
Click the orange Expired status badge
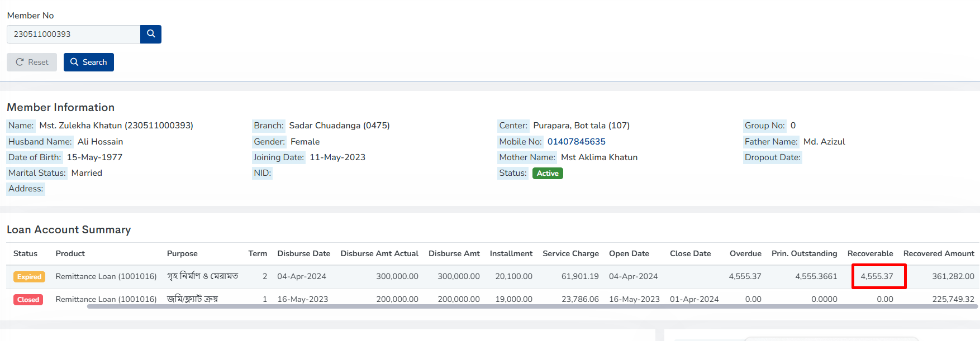[x=29, y=277]
